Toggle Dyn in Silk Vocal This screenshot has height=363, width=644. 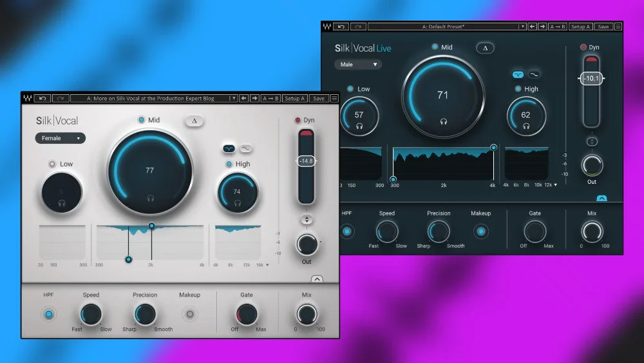[298, 120]
